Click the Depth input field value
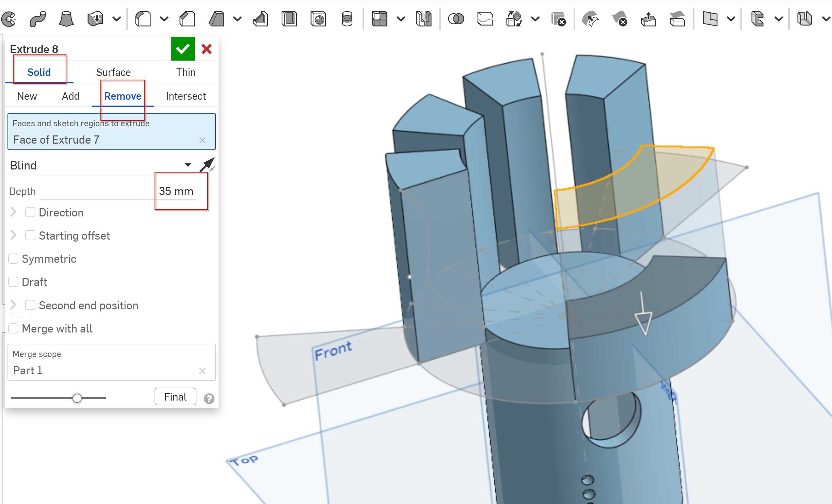 click(178, 191)
